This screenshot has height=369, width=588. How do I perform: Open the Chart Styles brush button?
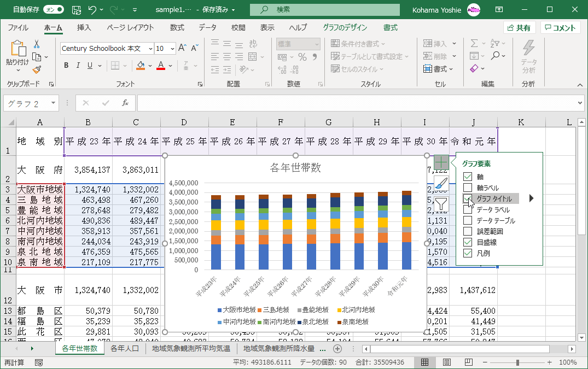point(441,184)
